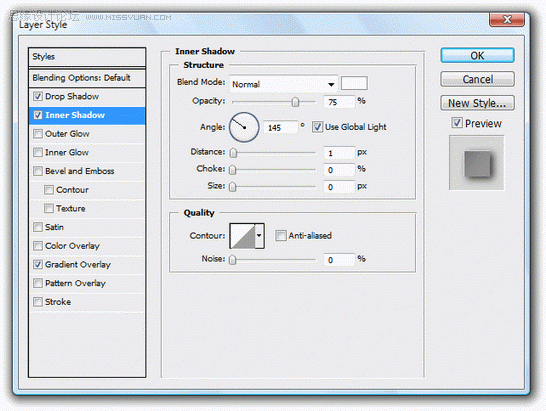Click the style preview thumbnail

477,163
